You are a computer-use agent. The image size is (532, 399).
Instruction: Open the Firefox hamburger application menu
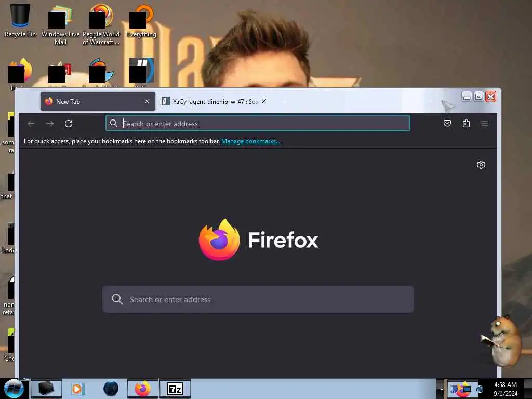tap(485, 123)
